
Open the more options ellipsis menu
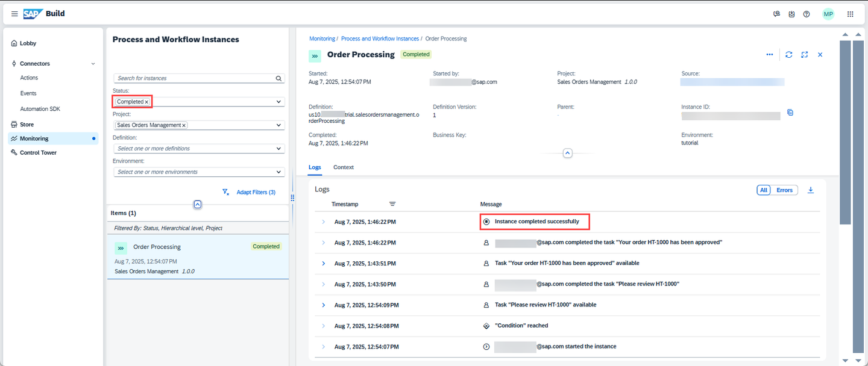point(770,55)
